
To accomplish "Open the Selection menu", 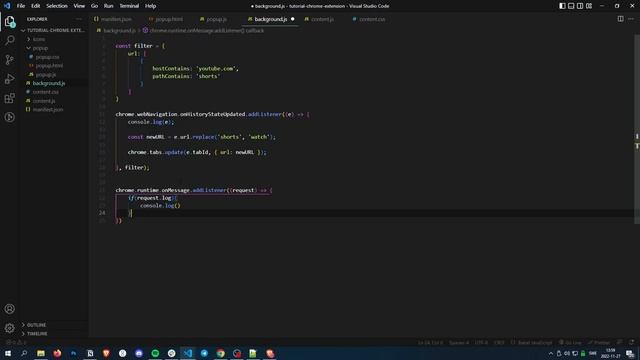I will [x=57, y=6].
